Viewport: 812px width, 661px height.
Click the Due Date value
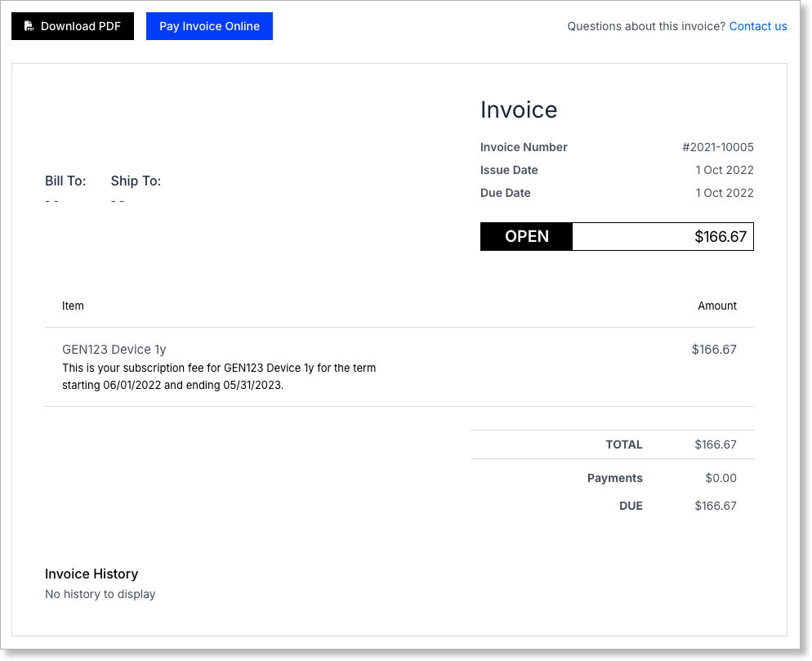pos(724,193)
